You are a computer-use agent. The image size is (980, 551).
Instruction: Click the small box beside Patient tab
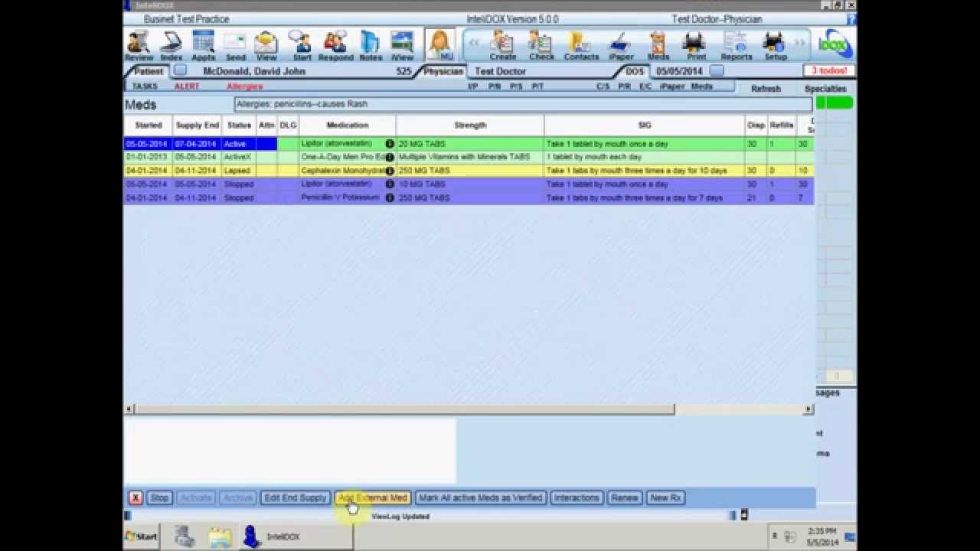point(180,70)
